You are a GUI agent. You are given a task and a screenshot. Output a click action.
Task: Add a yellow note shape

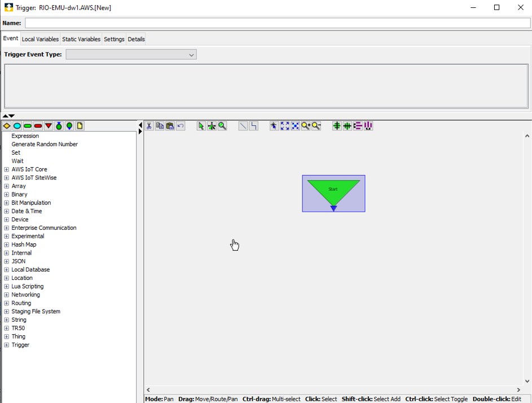pos(80,126)
